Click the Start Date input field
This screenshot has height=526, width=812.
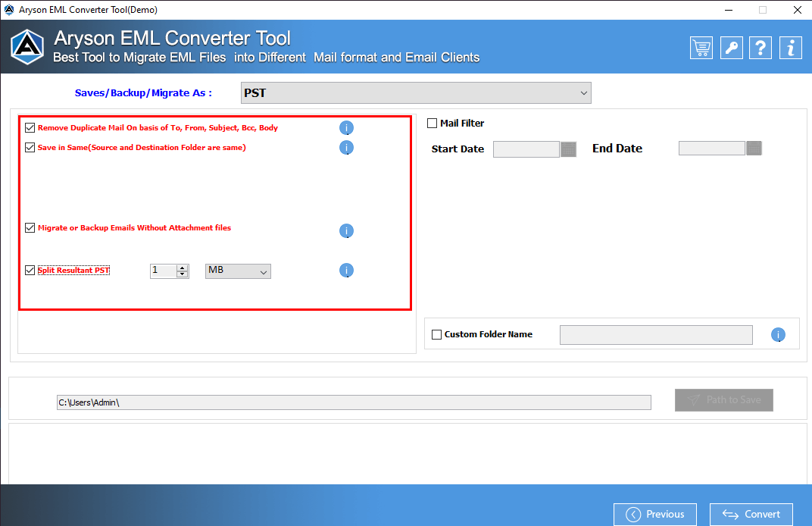[526, 149]
